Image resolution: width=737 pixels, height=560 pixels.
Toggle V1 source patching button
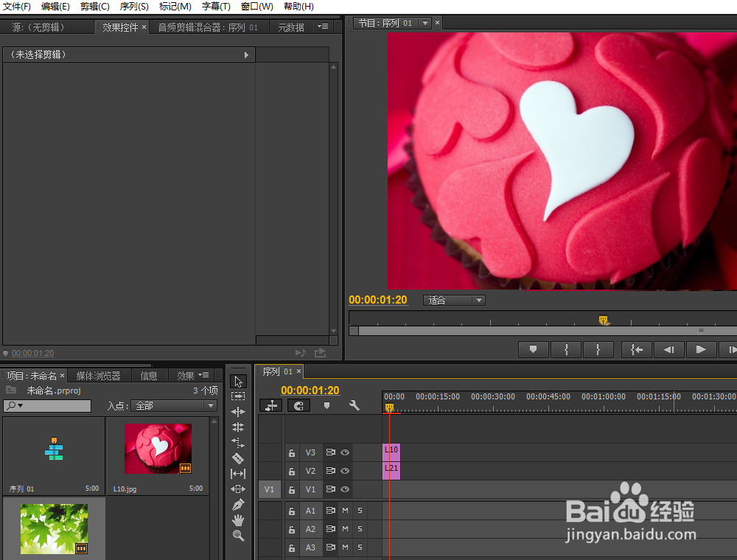point(269,489)
